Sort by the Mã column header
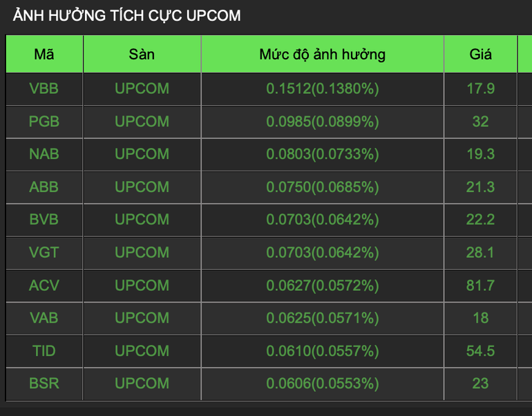The image size is (532, 416). [44, 55]
